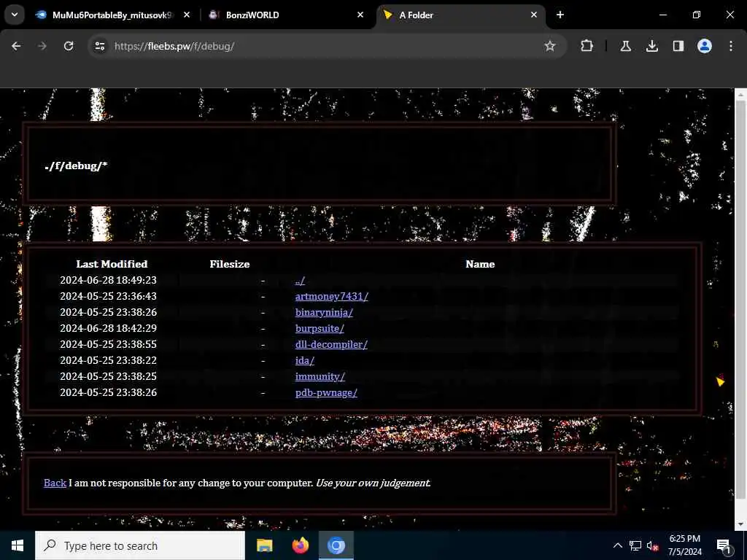Show hidden system tray icons
This screenshot has height=560, width=747.
[617, 545]
